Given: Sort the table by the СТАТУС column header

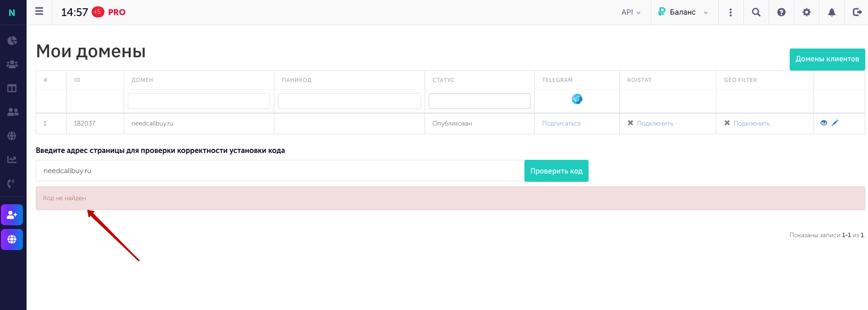Looking at the screenshot, I should pos(443,80).
